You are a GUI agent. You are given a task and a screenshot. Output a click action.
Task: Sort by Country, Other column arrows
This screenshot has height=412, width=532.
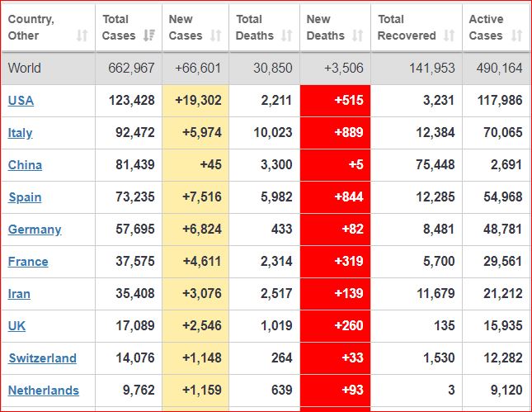pyautogui.click(x=82, y=36)
